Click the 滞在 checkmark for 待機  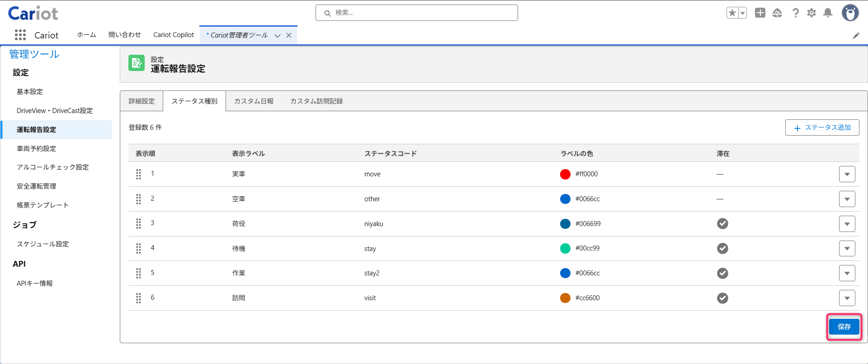[x=722, y=248]
